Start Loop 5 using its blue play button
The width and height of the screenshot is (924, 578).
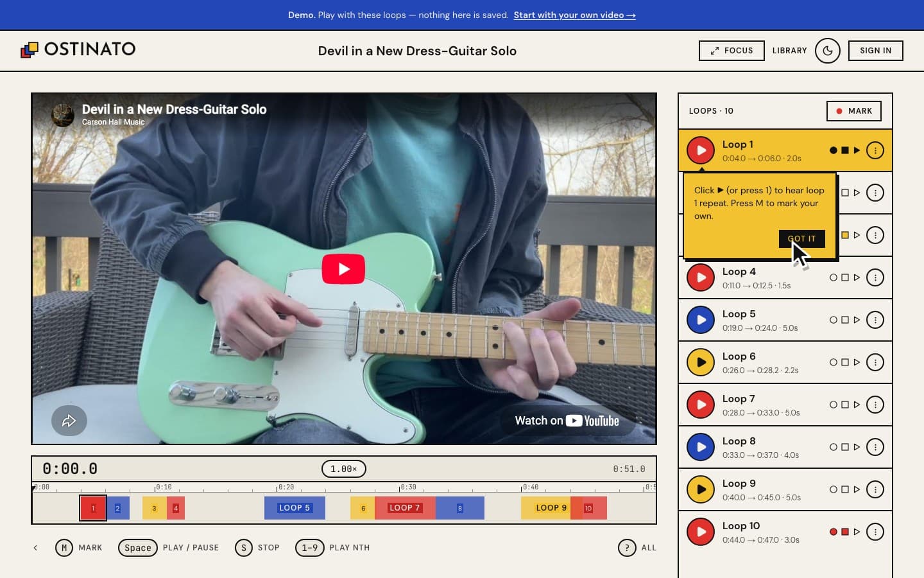[x=701, y=320]
